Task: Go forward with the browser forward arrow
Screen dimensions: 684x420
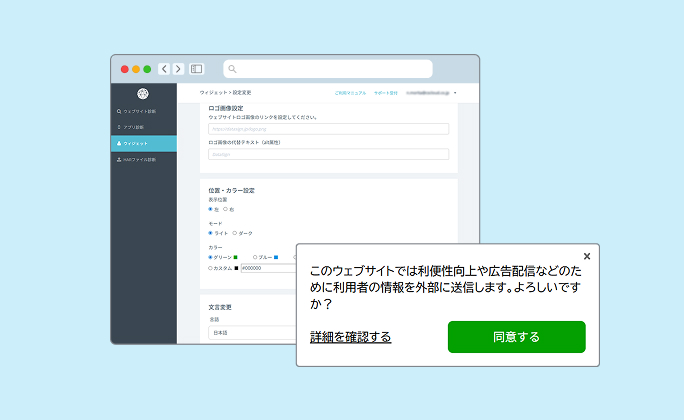Action: pos(178,69)
